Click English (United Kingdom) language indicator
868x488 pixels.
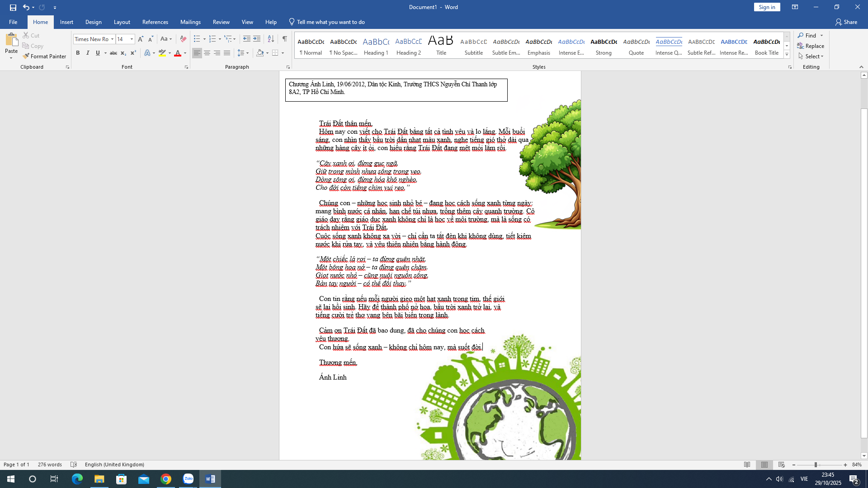114,465
